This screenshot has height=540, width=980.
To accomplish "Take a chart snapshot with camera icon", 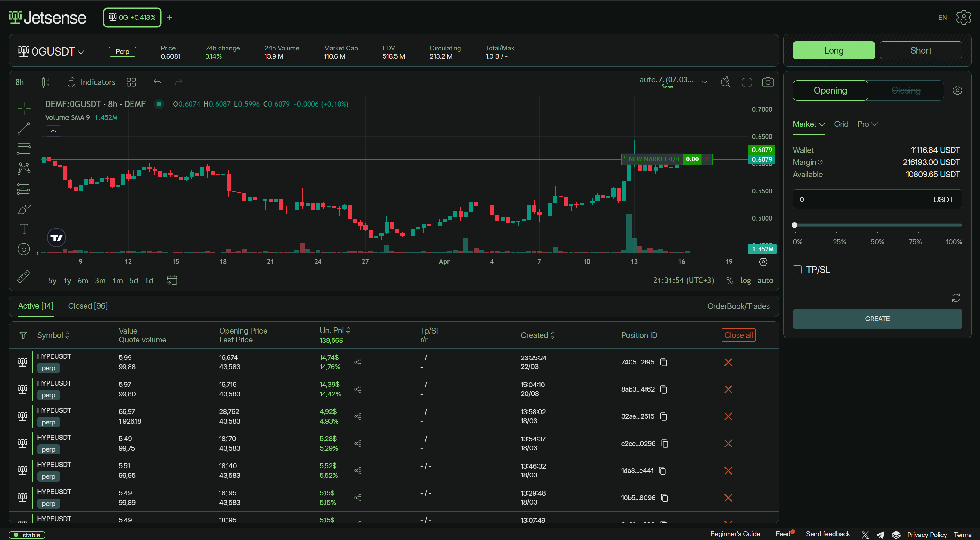I will [x=767, y=82].
